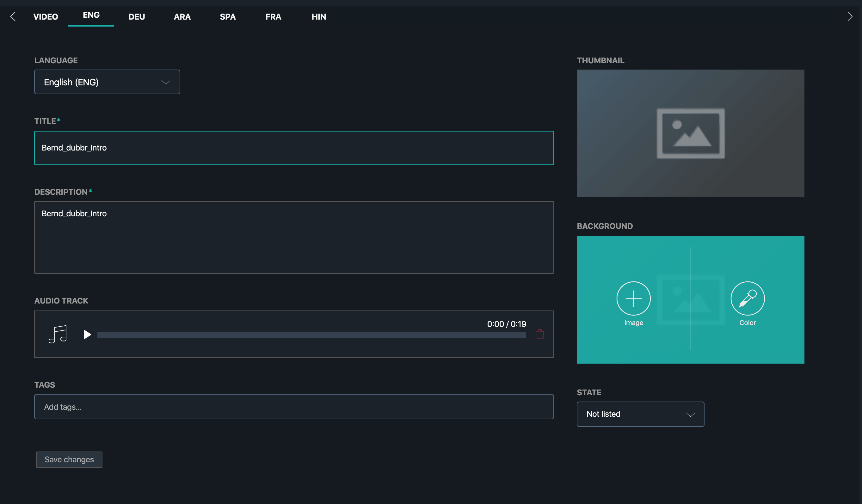Click the thumbnail placeholder image
The width and height of the screenshot is (862, 504).
tap(690, 133)
